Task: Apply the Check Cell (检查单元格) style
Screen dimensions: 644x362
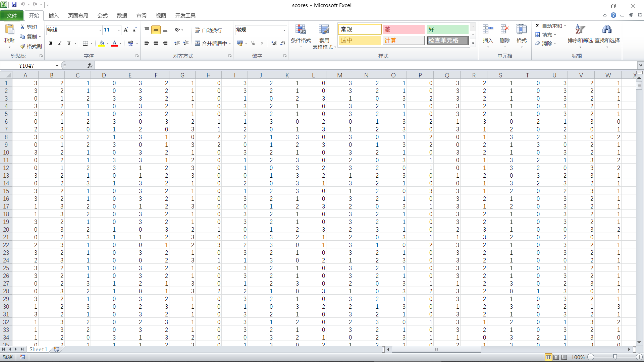Action: pos(447,41)
